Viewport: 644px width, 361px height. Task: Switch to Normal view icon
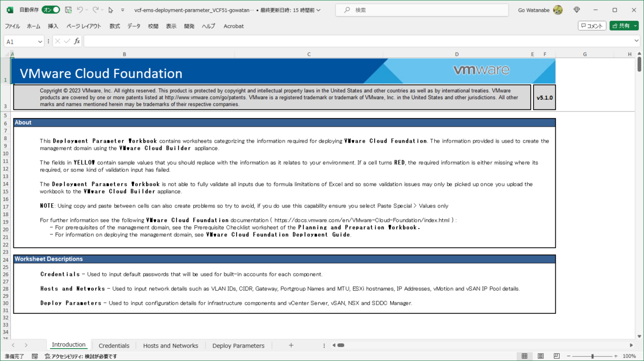point(524,356)
